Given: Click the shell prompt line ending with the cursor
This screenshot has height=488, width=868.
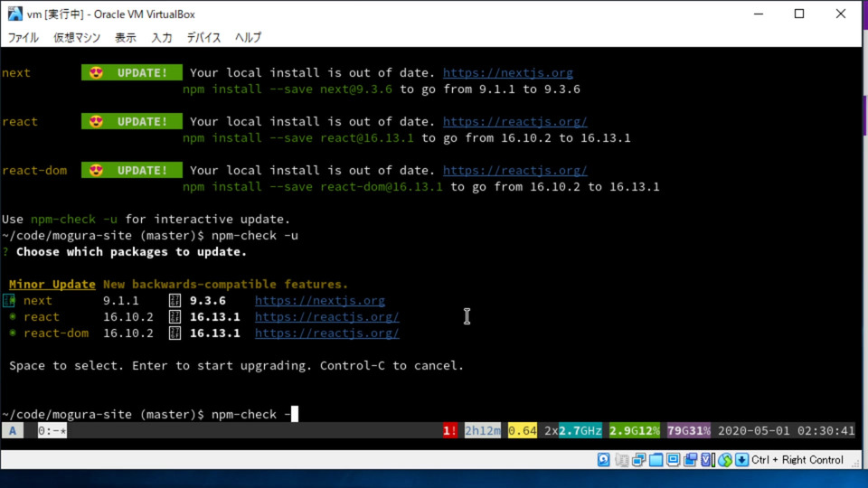Looking at the screenshot, I should (x=149, y=415).
